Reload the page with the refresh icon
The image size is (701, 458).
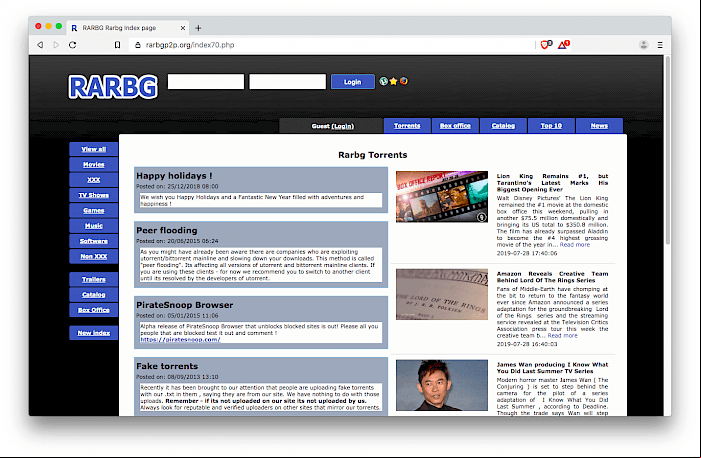tap(72, 45)
